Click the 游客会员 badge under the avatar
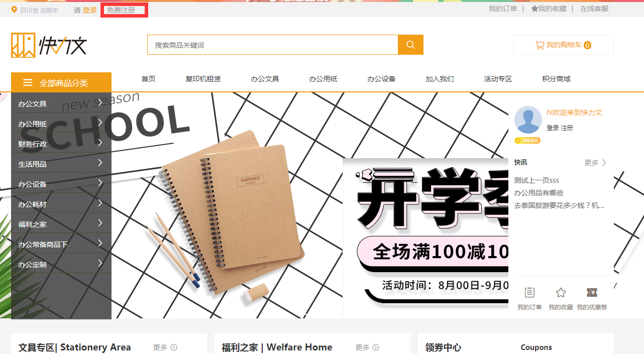The width and height of the screenshot is (644, 354). (527, 141)
